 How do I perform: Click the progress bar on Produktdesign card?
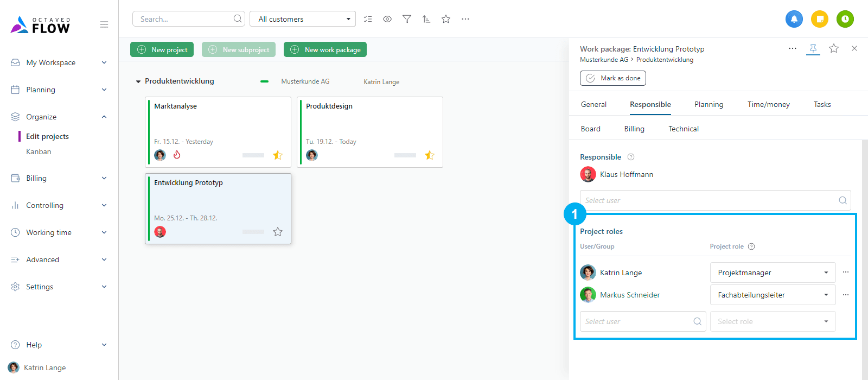click(x=405, y=155)
